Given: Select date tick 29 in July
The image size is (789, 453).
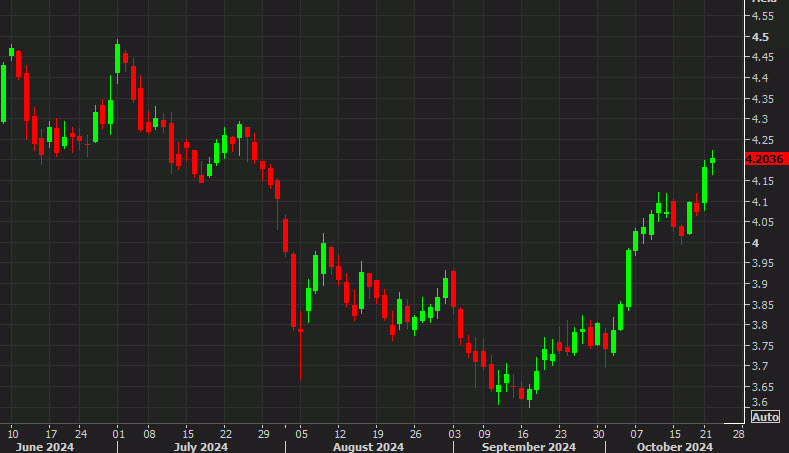Looking at the screenshot, I should [x=264, y=434].
